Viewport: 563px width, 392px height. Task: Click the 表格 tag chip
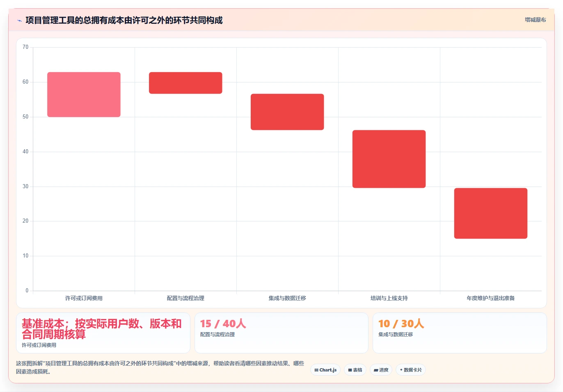tap(355, 370)
